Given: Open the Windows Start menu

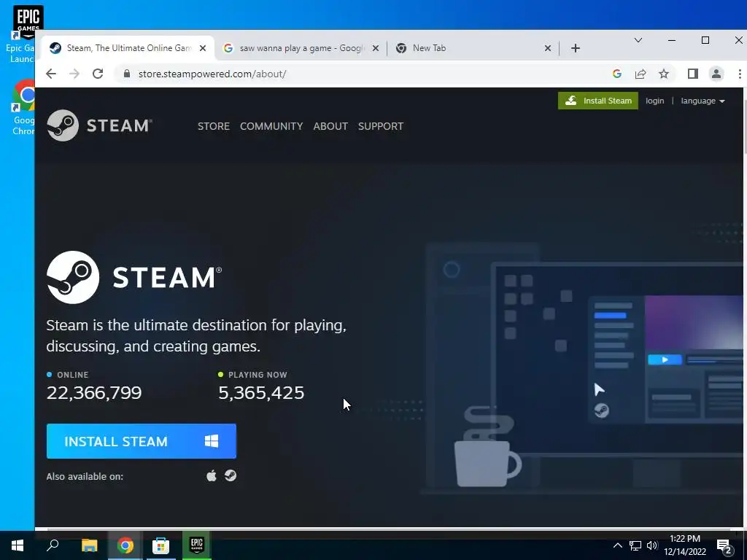Looking at the screenshot, I should pyautogui.click(x=18, y=545).
